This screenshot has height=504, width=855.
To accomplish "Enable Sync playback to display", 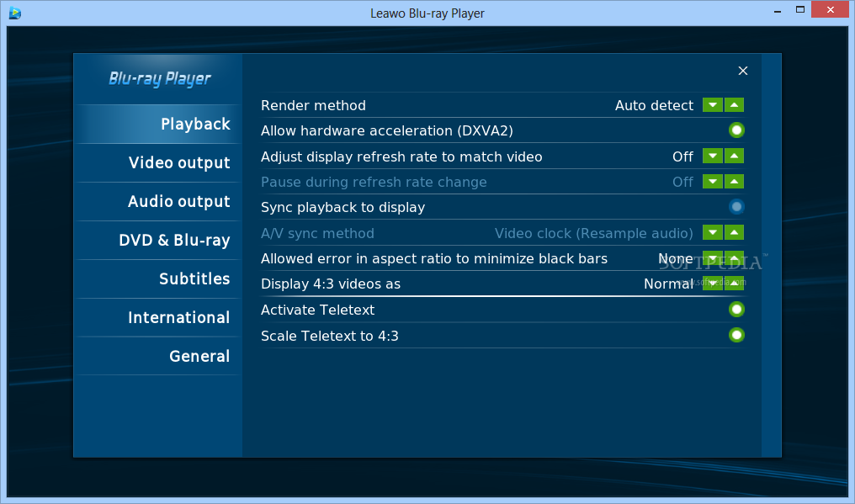I will (x=736, y=207).
